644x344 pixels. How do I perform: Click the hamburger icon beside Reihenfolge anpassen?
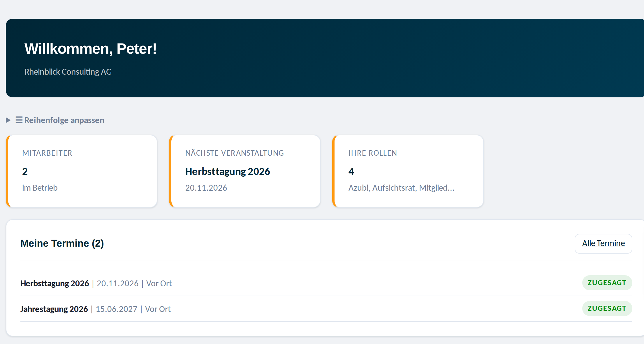19,120
